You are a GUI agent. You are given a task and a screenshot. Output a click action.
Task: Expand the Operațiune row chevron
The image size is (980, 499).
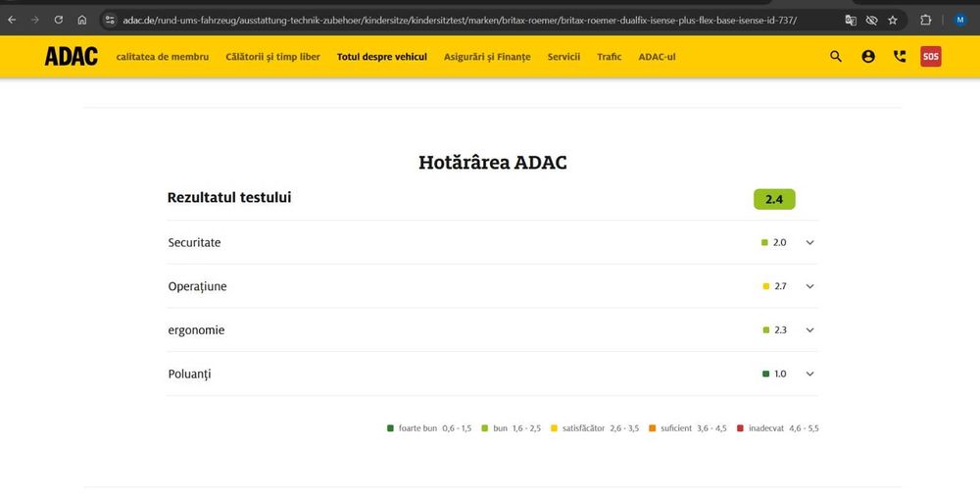pos(810,286)
